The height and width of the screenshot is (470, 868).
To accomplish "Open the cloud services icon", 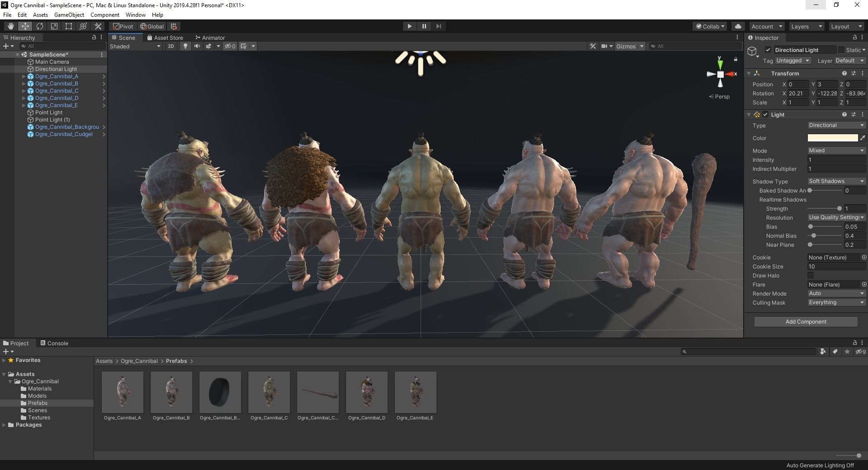I will coord(738,26).
